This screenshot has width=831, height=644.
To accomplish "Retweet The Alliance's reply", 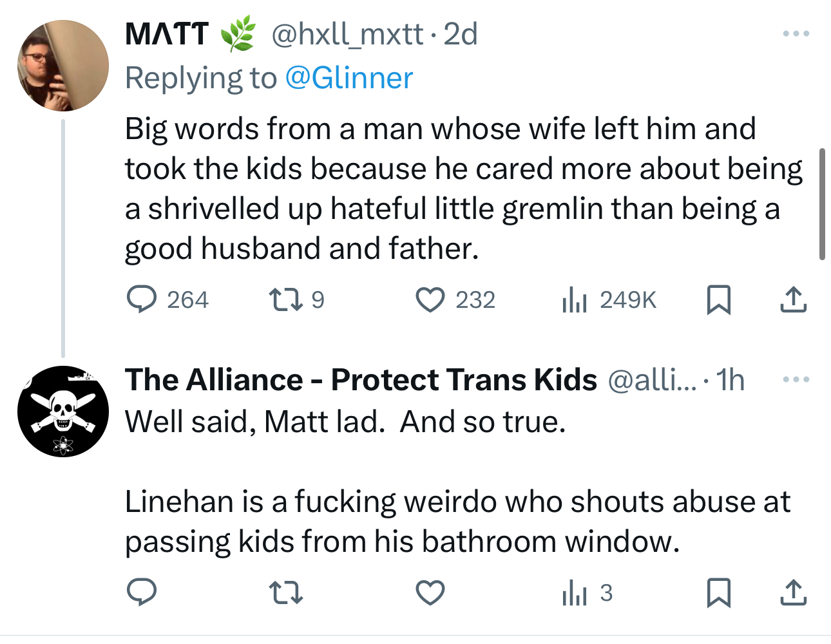I will [285, 592].
